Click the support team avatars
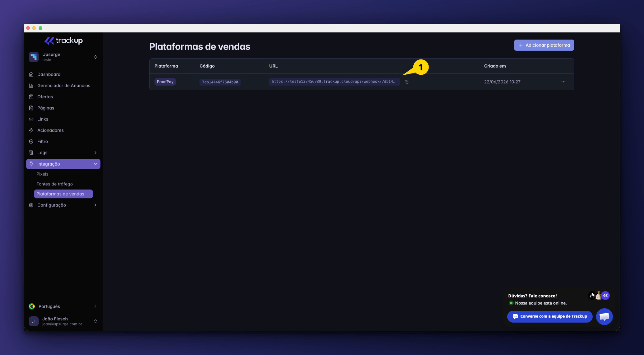644x355 pixels. (599, 296)
